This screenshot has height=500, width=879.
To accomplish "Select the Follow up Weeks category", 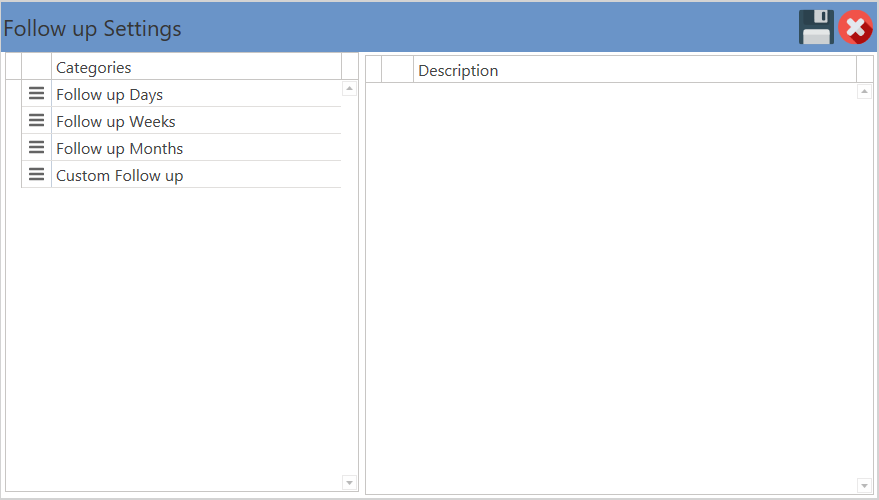I will coord(196,121).
